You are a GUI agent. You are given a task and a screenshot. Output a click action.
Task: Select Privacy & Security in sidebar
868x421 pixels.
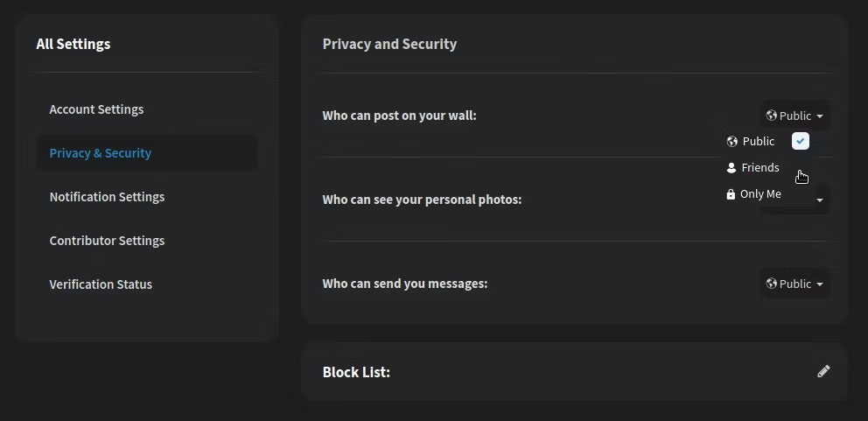point(101,153)
